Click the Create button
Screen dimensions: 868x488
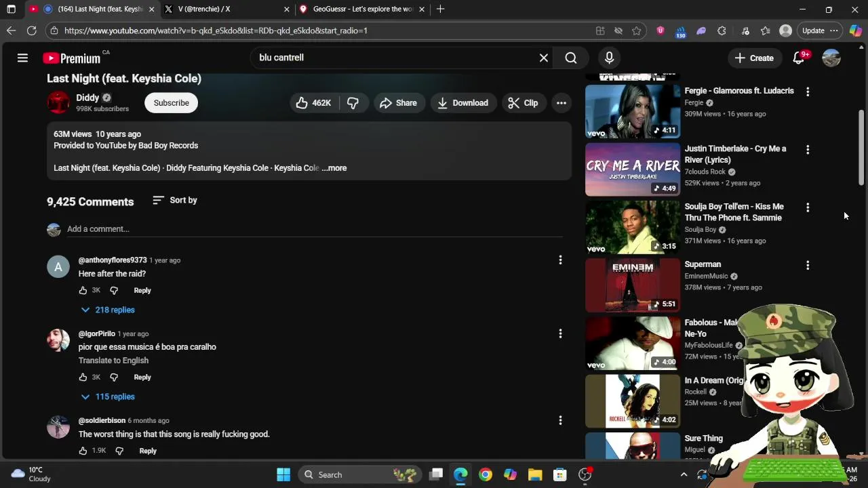point(754,58)
